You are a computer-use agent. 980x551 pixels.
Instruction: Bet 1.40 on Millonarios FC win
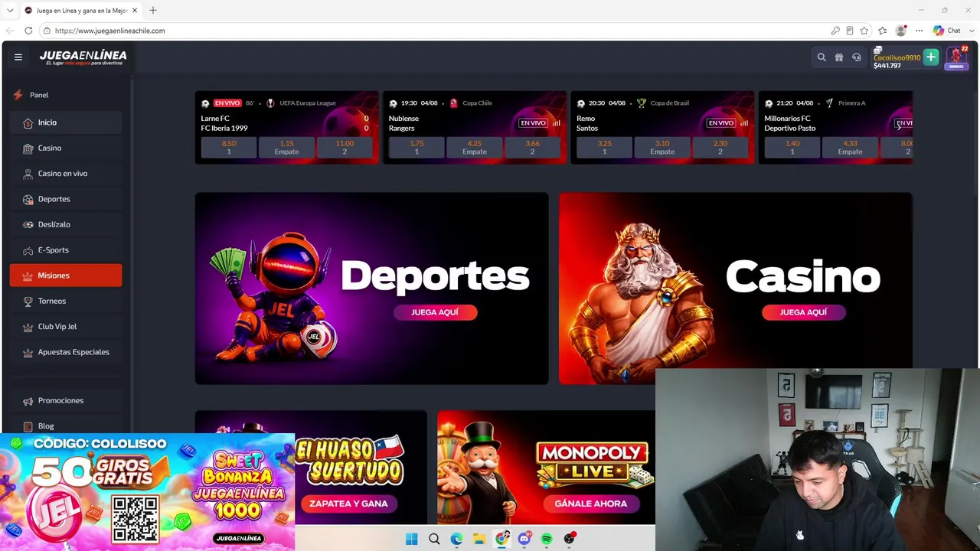click(x=792, y=148)
